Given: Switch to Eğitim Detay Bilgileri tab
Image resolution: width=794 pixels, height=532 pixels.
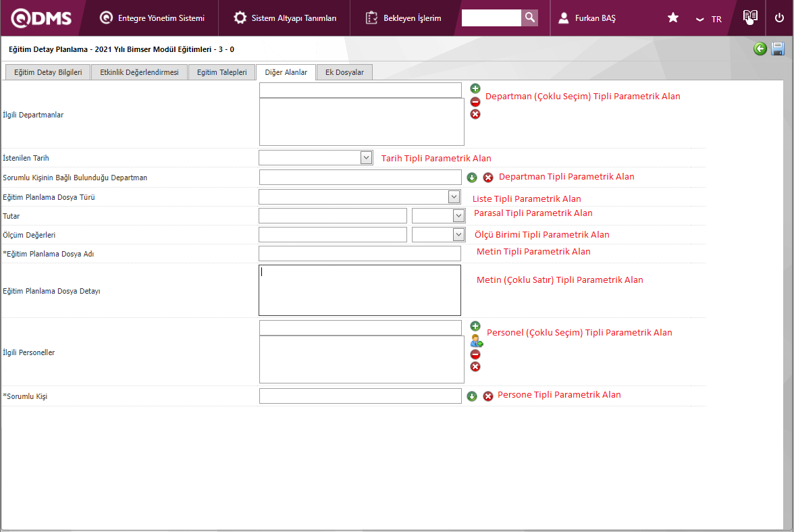Looking at the screenshot, I should [48, 72].
